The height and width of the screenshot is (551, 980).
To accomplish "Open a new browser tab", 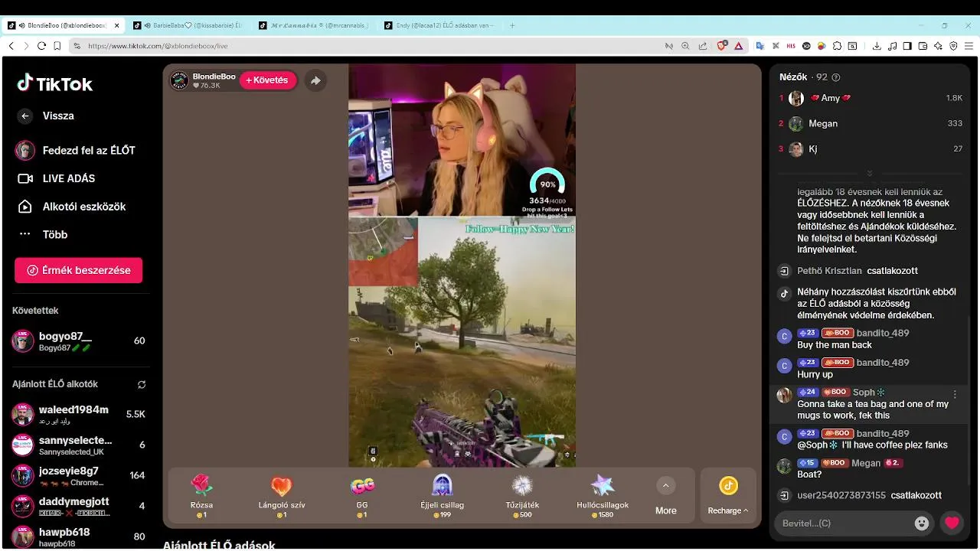I will point(512,25).
